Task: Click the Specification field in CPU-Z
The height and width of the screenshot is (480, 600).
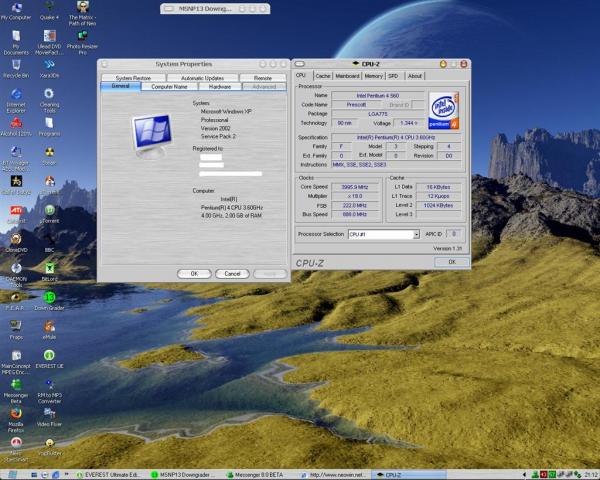Action: coord(396,137)
